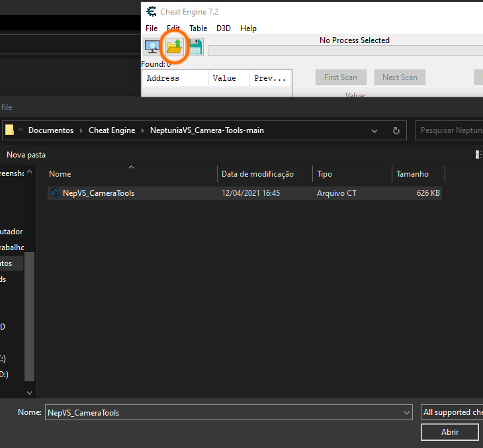Viewport: 483px width, 448px height.
Task: Click the navigation pane scrollbar thumb
Action: [x=29, y=316]
